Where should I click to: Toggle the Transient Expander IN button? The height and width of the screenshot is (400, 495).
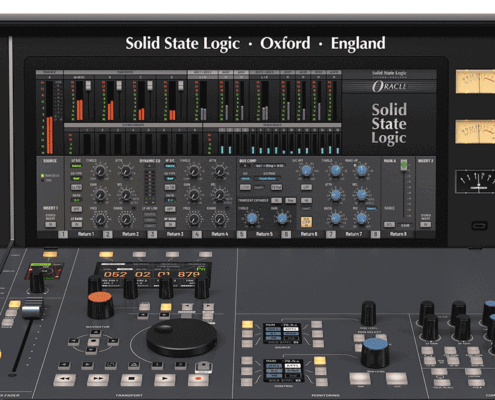(276, 201)
